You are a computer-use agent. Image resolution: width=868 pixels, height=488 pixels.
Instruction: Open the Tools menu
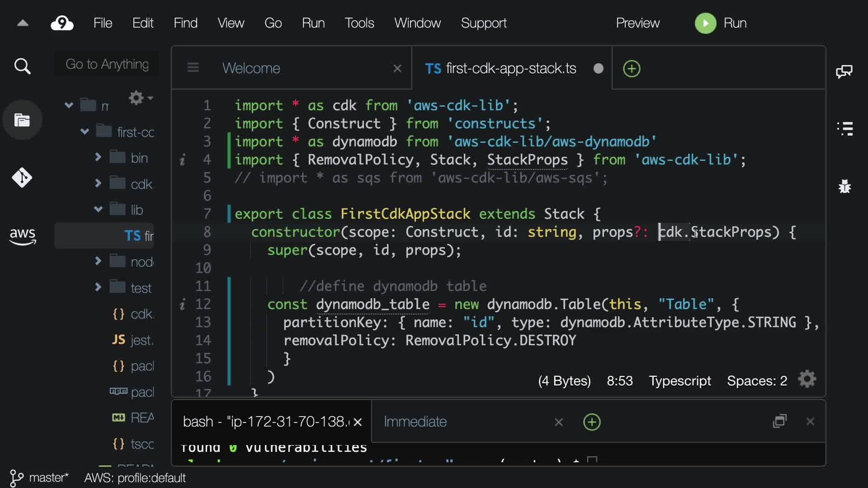359,23
